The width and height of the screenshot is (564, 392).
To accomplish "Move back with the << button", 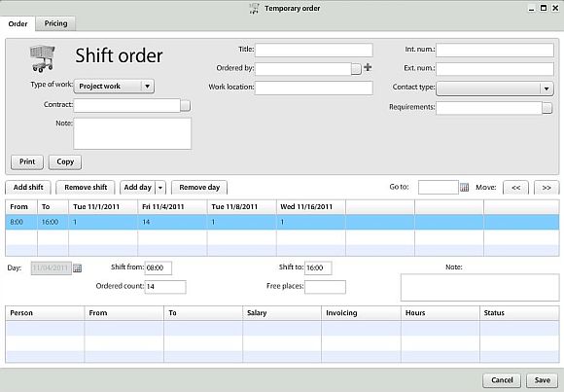I will pyautogui.click(x=515, y=188).
